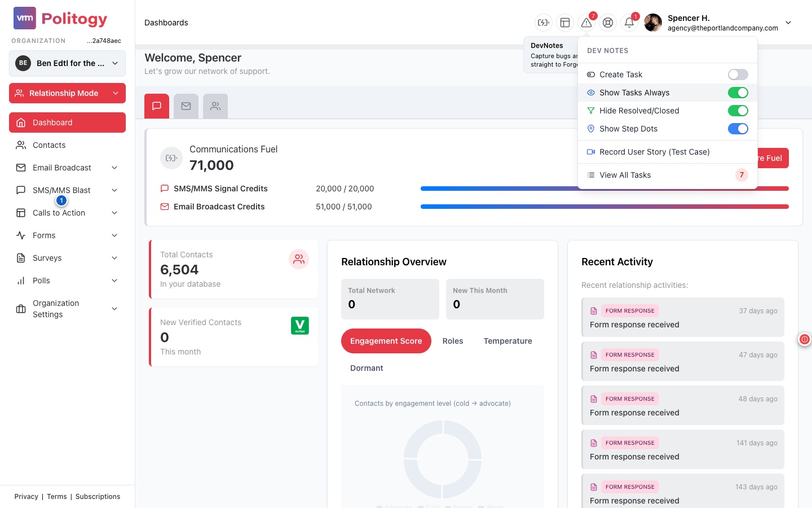Click the Politogy logo

[60, 19]
